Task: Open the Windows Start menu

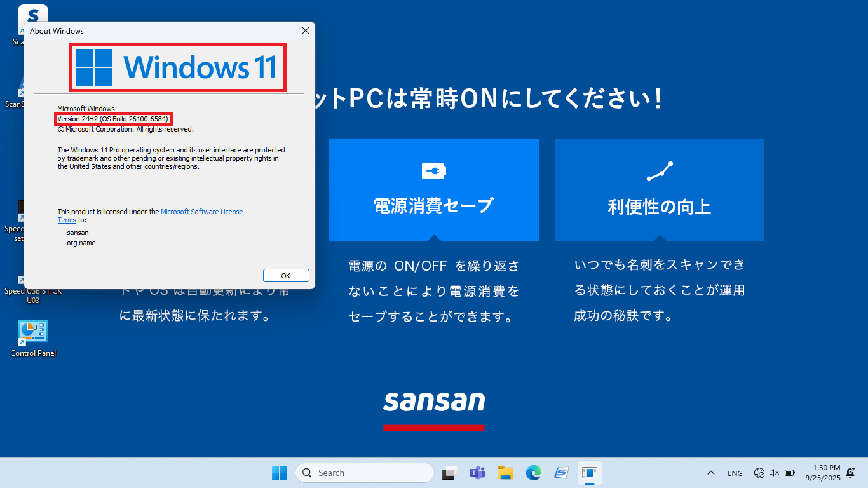Action: [279, 473]
